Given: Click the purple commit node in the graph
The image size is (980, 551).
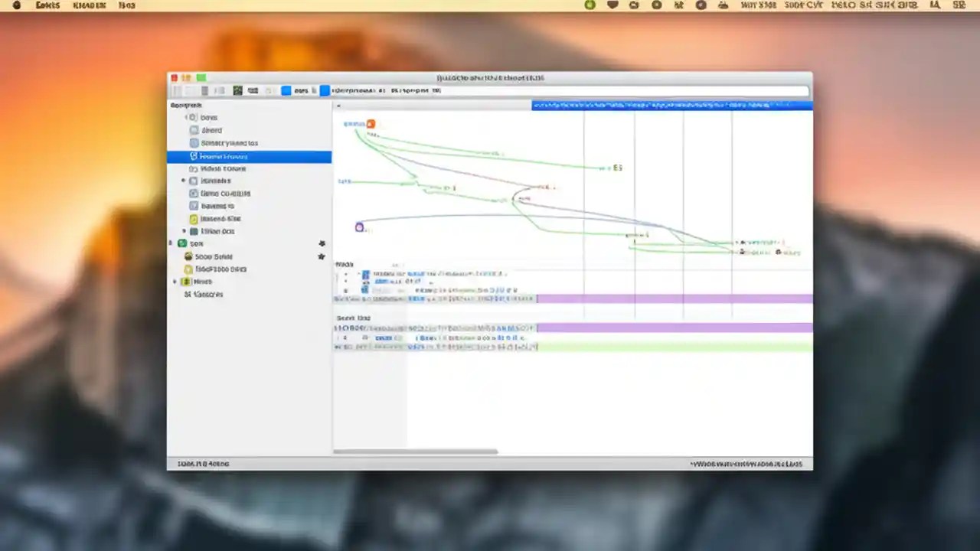Looking at the screenshot, I should point(359,227).
